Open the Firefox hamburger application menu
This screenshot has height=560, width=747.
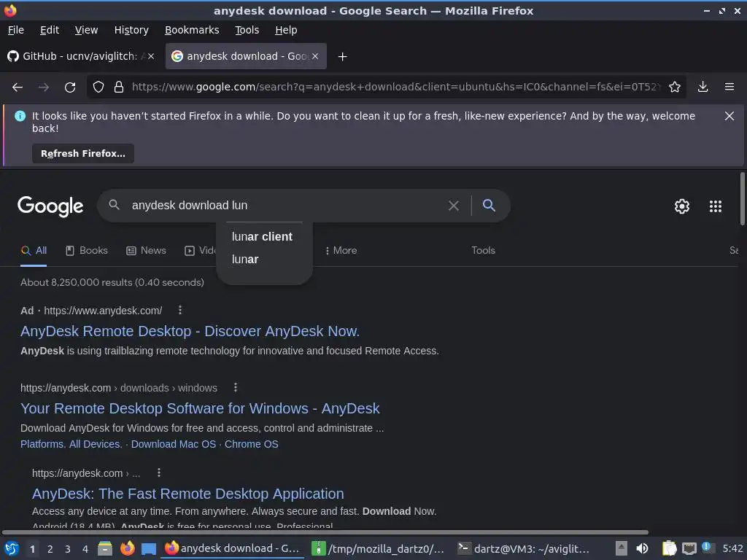point(729,87)
